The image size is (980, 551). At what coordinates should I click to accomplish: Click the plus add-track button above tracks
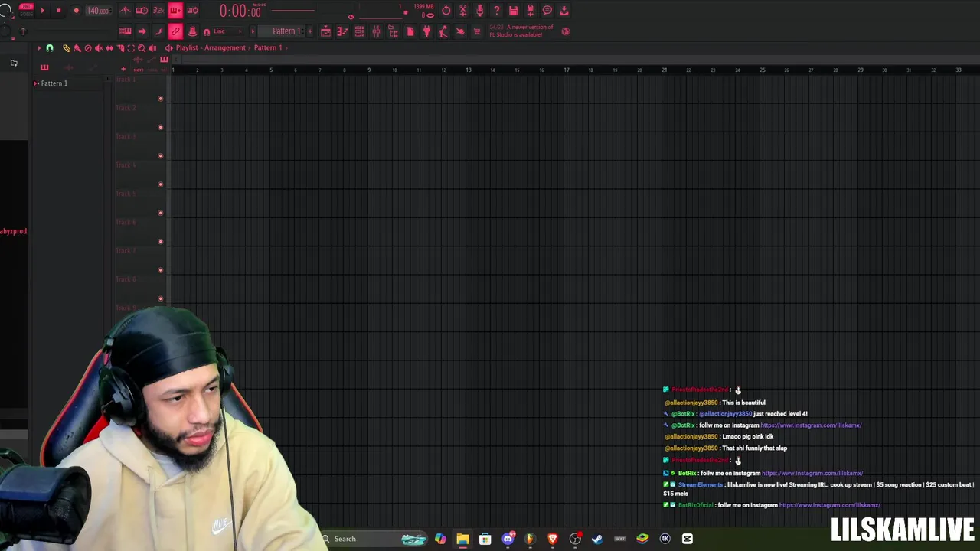click(123, 69)
